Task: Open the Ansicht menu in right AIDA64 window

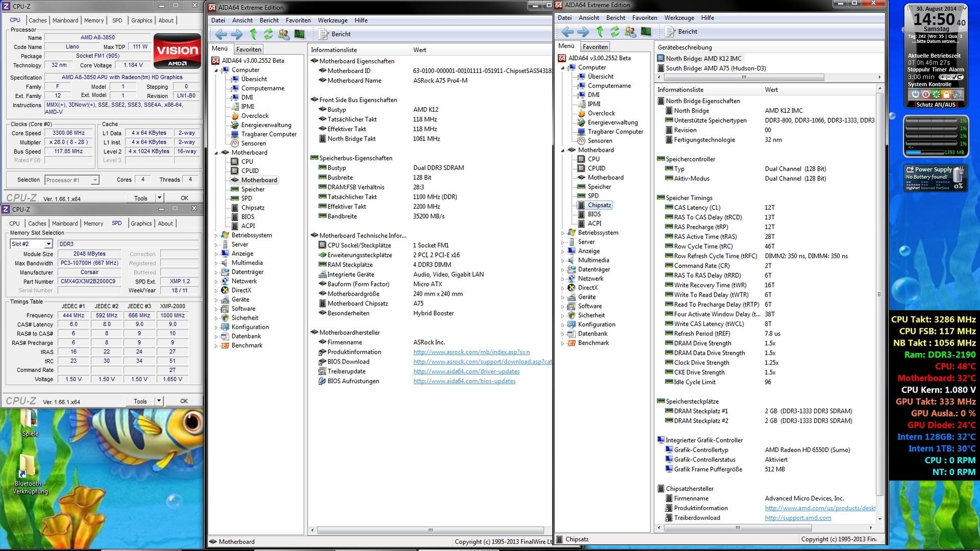Action: tap(589, 18)
